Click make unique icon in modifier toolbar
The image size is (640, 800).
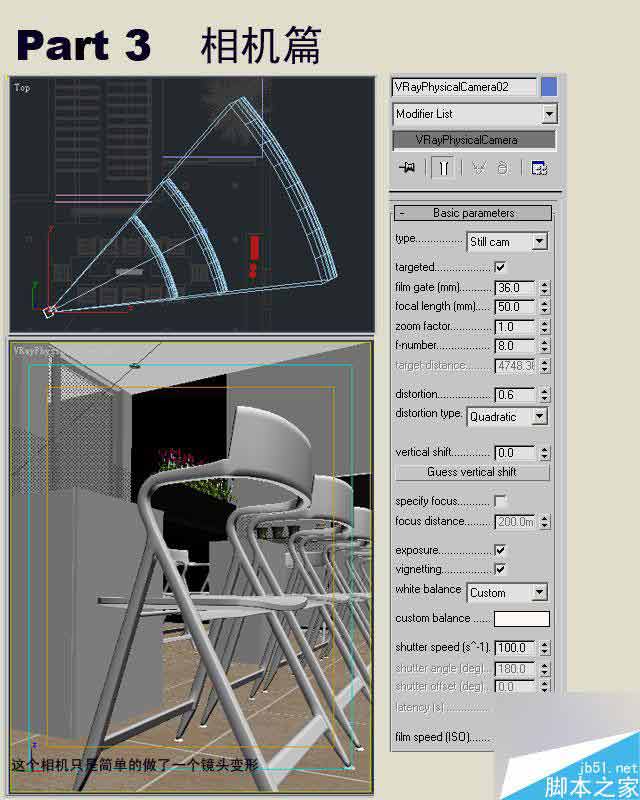pyautogui.click(x=479, y=168)
